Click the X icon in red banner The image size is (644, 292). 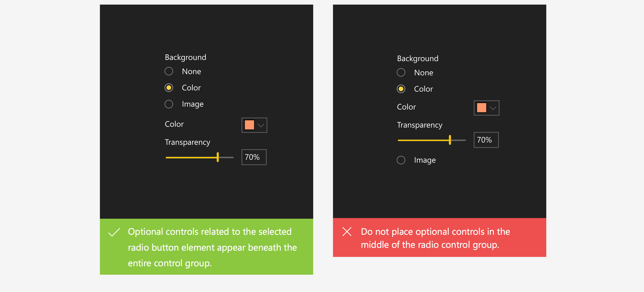[x=347, y=232]
